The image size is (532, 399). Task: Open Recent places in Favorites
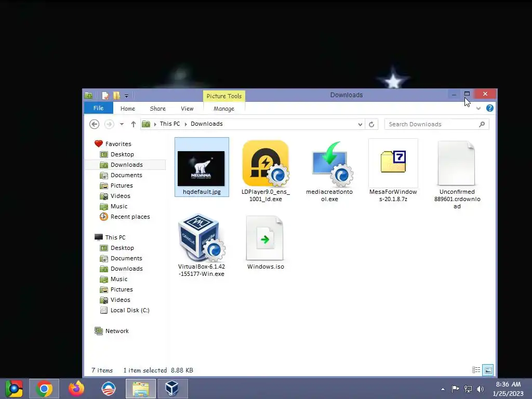coord(130,217)
